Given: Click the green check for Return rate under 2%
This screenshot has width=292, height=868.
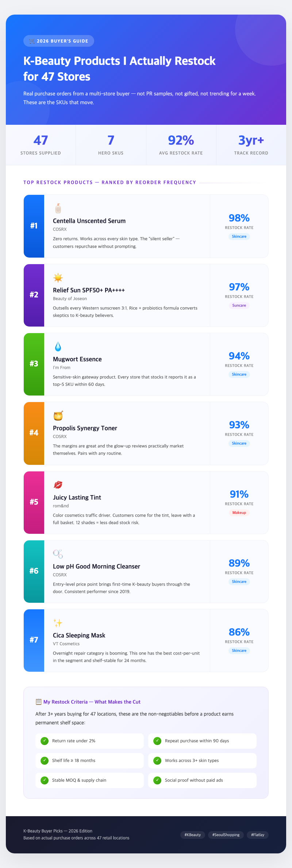Looking at the screenshot, I should coord(45,741).
